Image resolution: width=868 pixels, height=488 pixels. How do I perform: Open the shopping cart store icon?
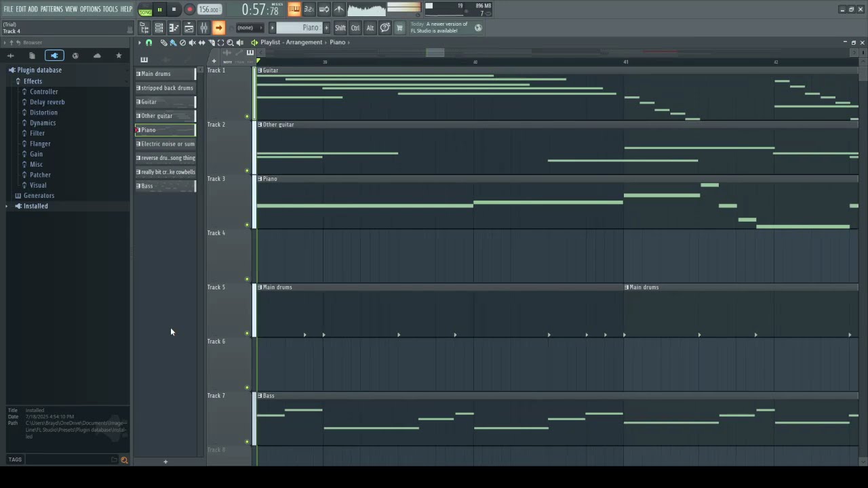point(399,27)
